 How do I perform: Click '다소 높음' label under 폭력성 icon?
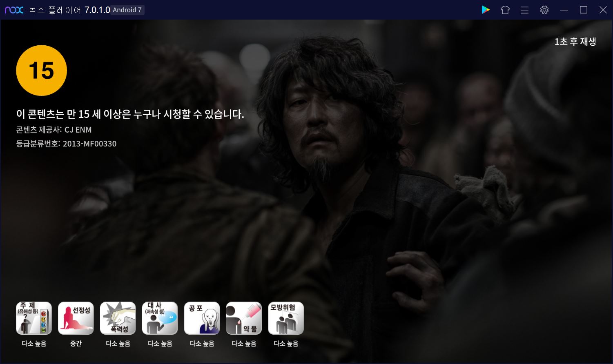[118, 344]
